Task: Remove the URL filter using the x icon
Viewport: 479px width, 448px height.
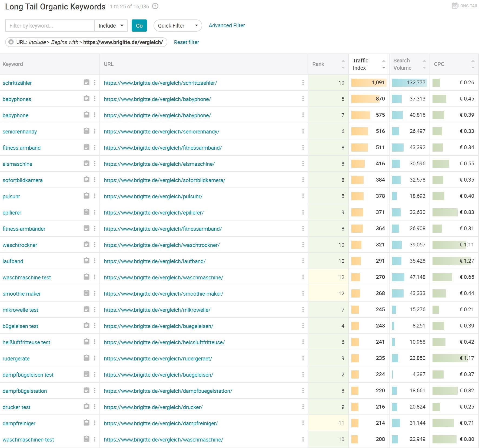Action: [x=11, y=42]
